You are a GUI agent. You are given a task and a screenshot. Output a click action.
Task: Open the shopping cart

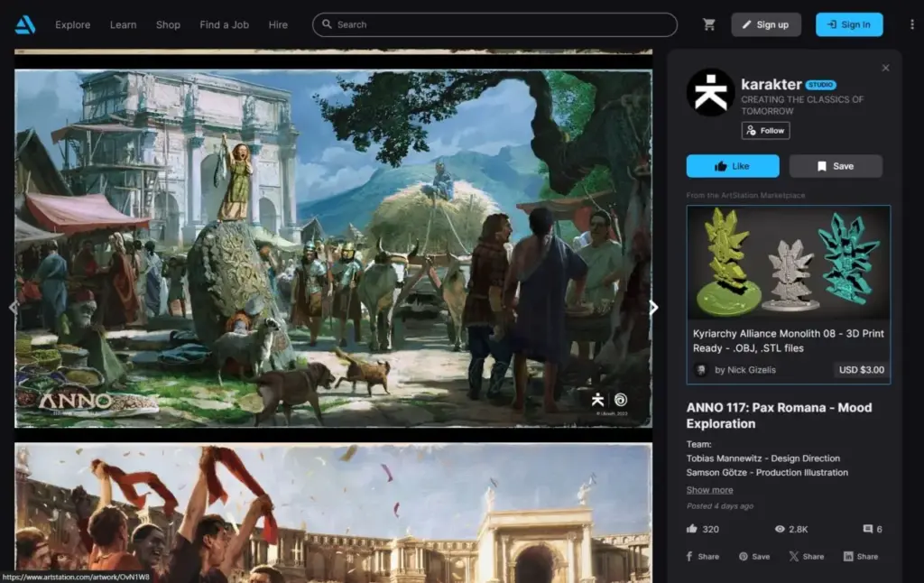click(709, 24)
